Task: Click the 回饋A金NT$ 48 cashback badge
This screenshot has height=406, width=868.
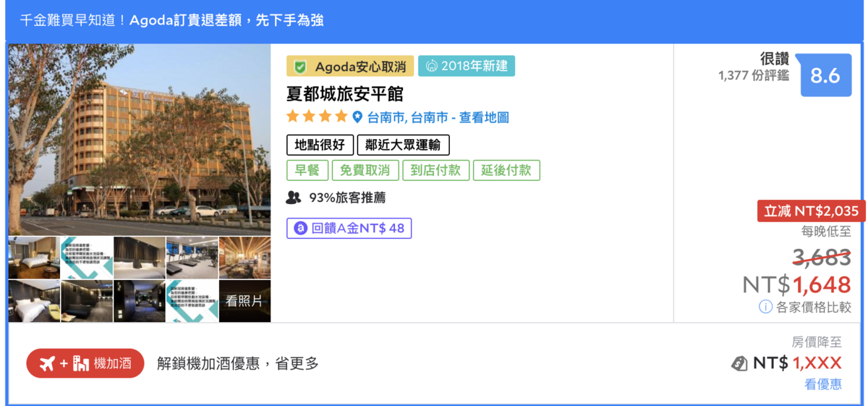Action: [349, 229]
